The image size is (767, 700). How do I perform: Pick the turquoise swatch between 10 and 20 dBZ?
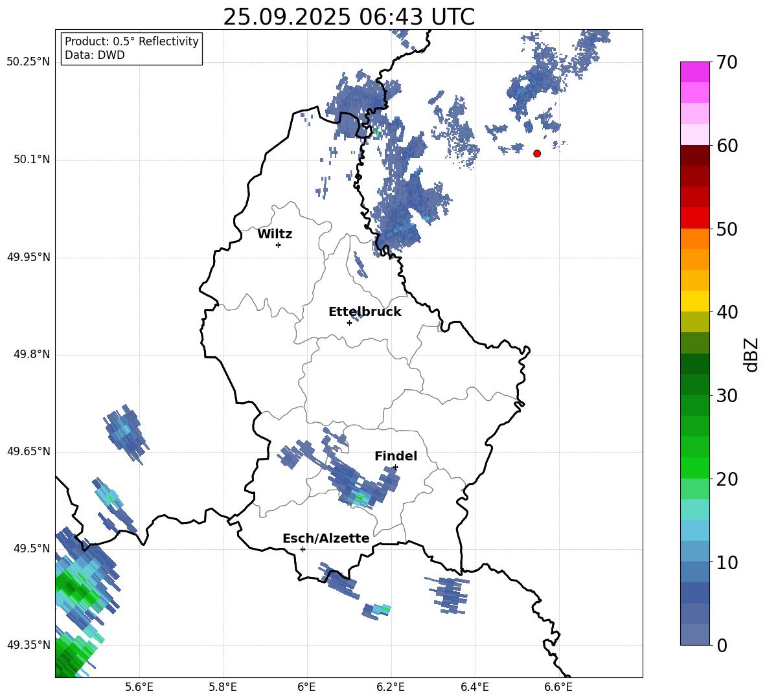[x=694, y=510]
